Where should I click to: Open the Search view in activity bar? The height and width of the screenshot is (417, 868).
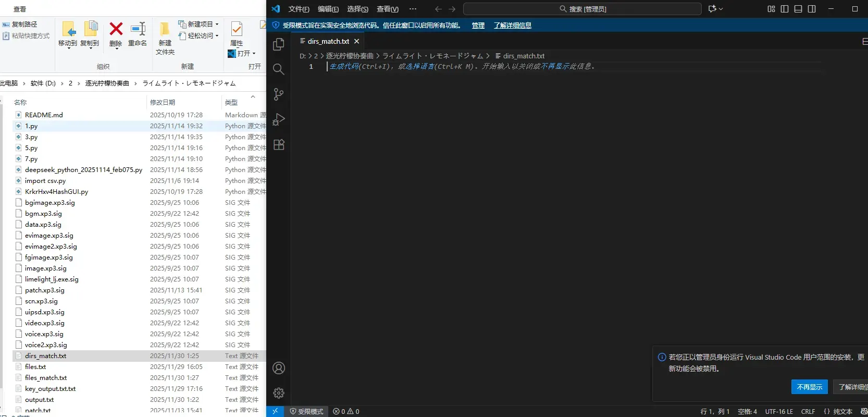pyautogui.click(x=279, y=69)
